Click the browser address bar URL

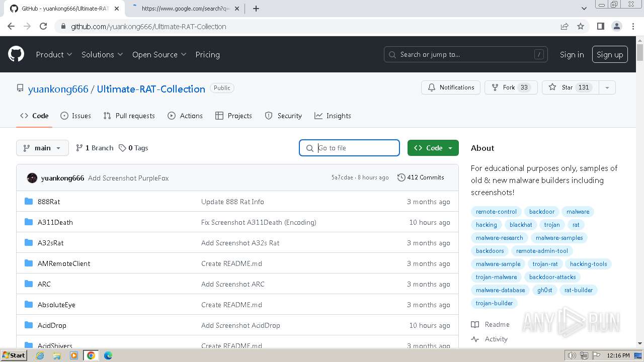[148, 26]
